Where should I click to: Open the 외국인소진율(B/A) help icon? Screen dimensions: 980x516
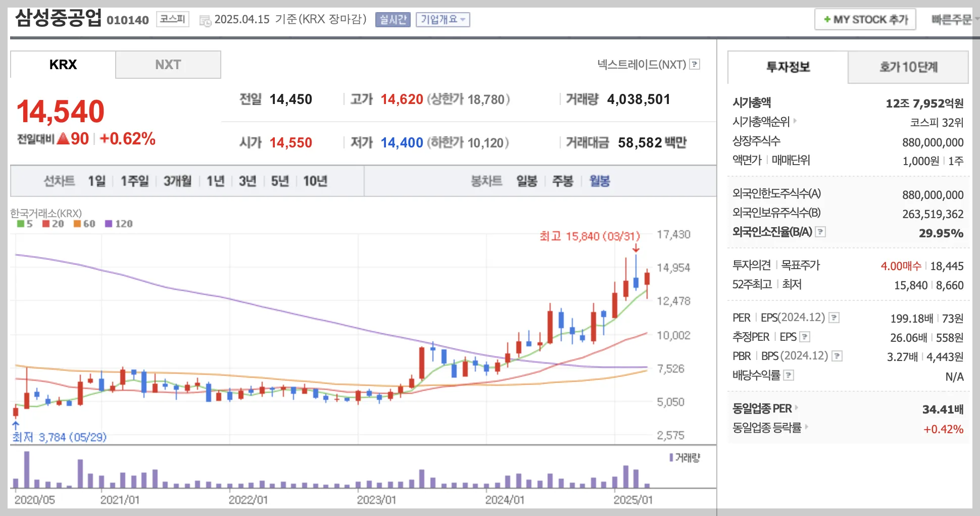(821, 232)
